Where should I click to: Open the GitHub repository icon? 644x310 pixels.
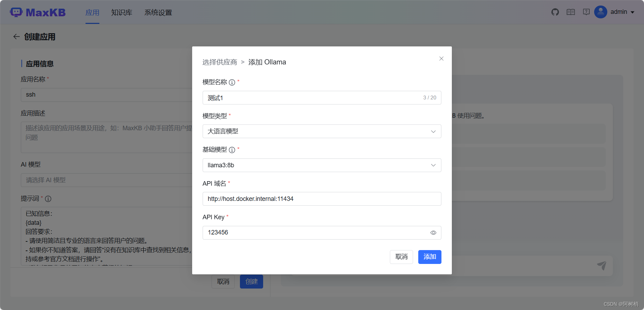555,12
